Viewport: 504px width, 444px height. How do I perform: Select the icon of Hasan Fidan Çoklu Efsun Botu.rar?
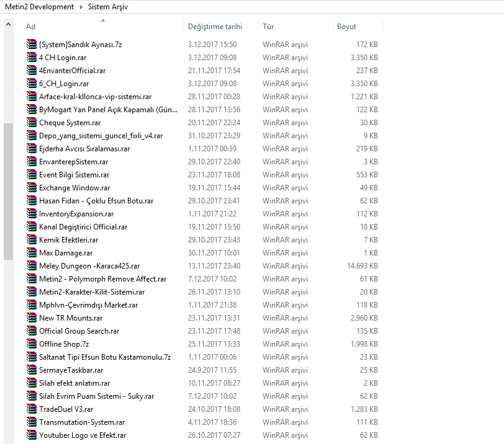(32, 200)
